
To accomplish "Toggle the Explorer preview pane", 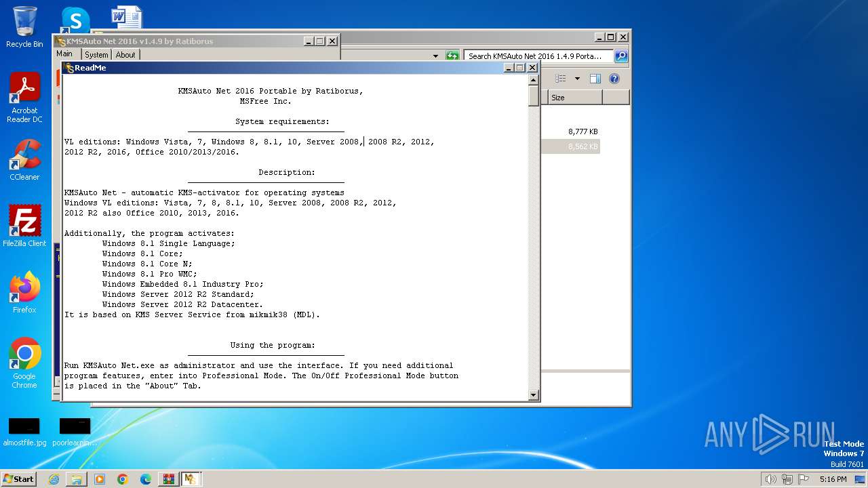I will coord(595,79).
